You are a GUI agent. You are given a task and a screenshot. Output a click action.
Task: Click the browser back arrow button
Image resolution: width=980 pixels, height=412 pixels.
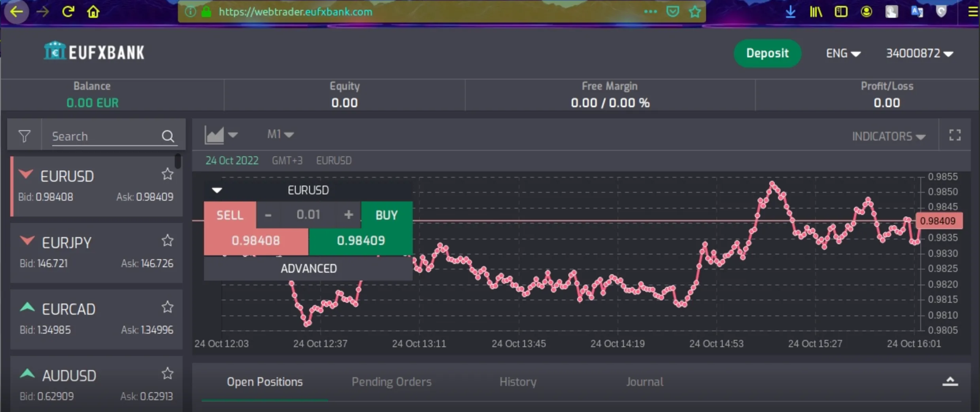pyautogui.click(x=16, y=12)
